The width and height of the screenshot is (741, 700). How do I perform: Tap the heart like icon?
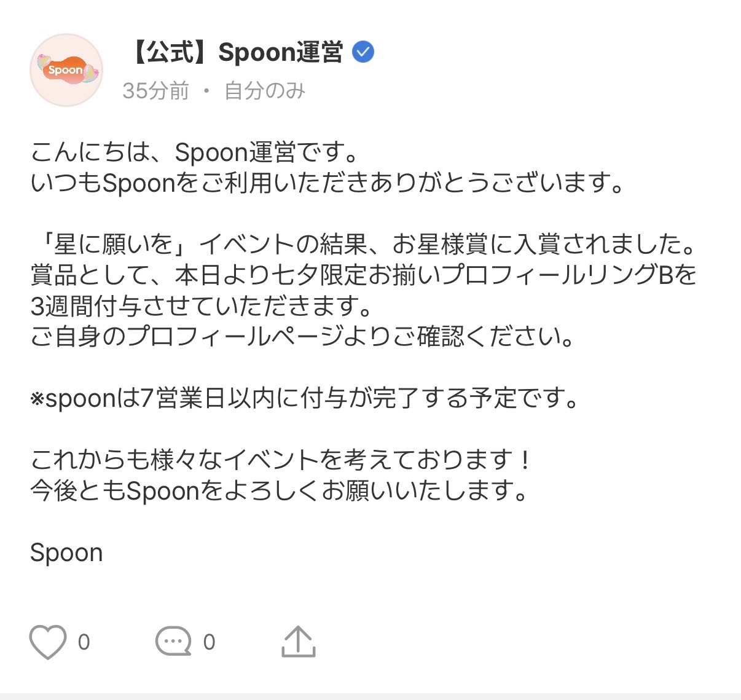48,642
